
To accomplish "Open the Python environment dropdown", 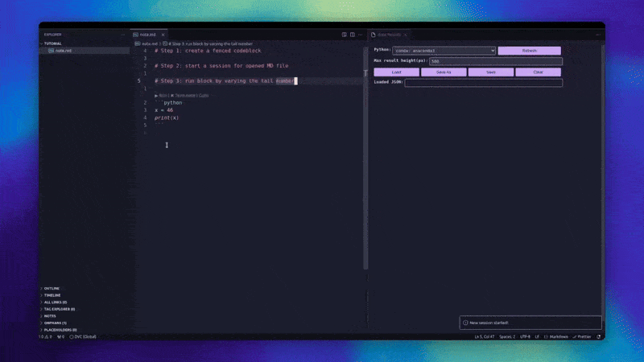I will pos(444,51).
